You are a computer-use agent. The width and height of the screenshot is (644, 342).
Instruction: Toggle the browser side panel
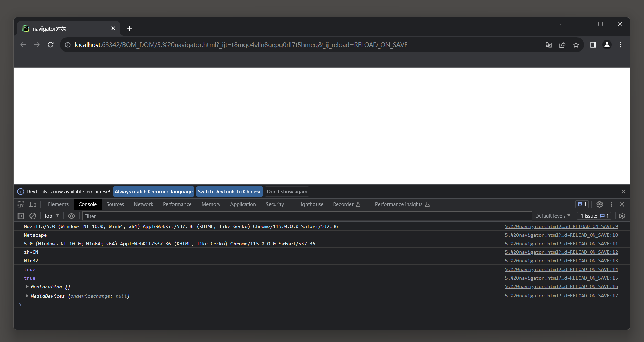coord(593,45)
